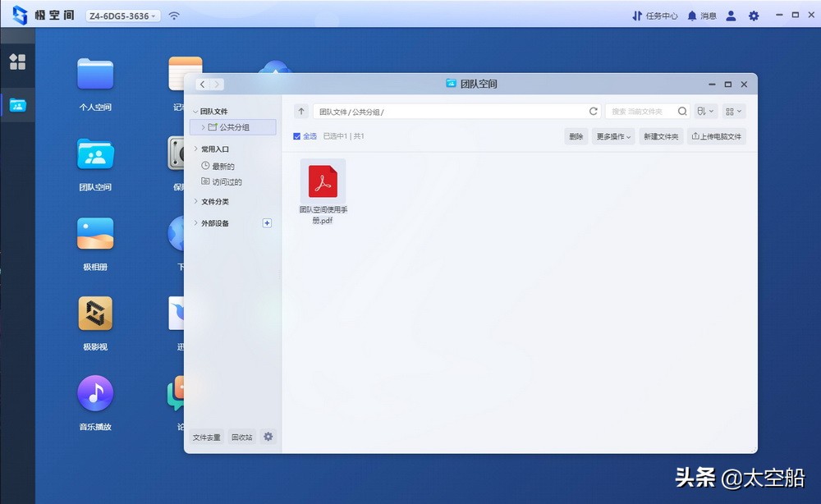Screen dimensions: 821x504
Task: Add an external device with plus icon
Action: [x=267, y=223]
